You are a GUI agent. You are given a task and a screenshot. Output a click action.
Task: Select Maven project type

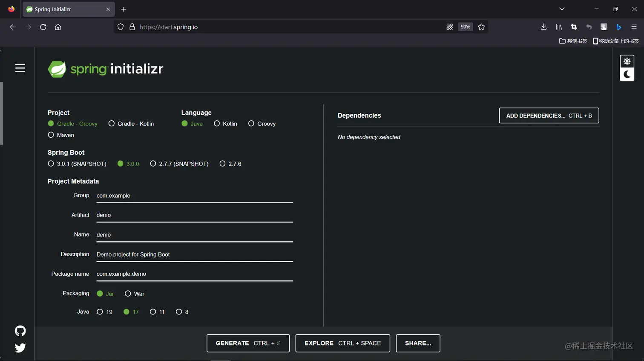click(x=61, y=135)
